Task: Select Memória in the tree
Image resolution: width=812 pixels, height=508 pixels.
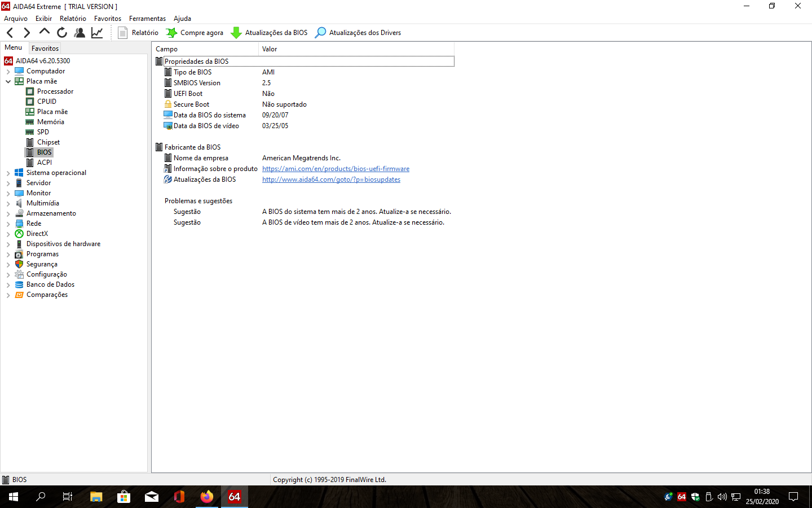Action: coord(51,122)
